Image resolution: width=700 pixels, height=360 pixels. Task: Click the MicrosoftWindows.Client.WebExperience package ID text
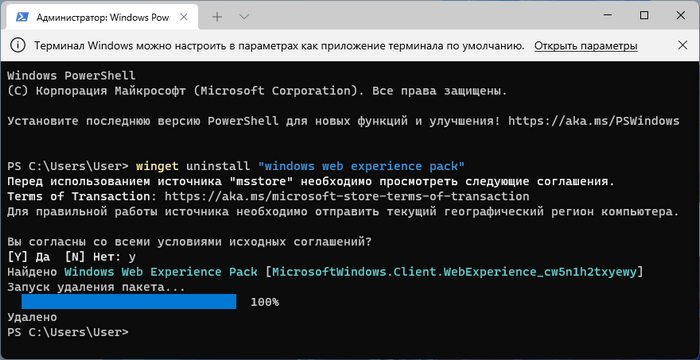[454, 272]
